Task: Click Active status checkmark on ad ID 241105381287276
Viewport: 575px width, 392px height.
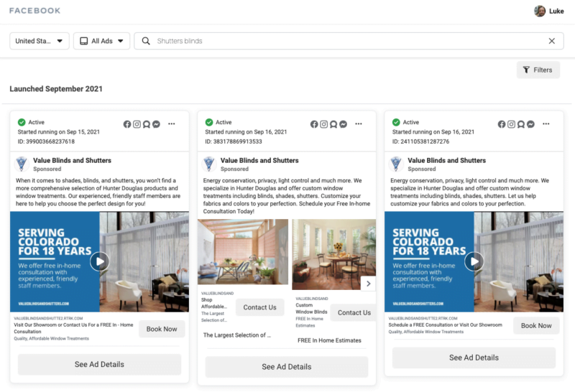Action: (x=396, y=122)
